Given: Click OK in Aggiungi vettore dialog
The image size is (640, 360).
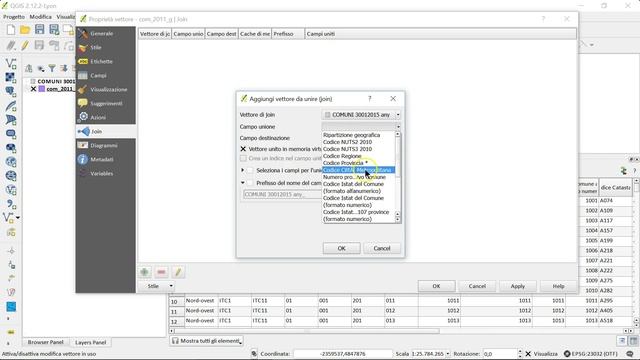Looking at the screenshot, I should pyautogui.click(x=342, y=248).
